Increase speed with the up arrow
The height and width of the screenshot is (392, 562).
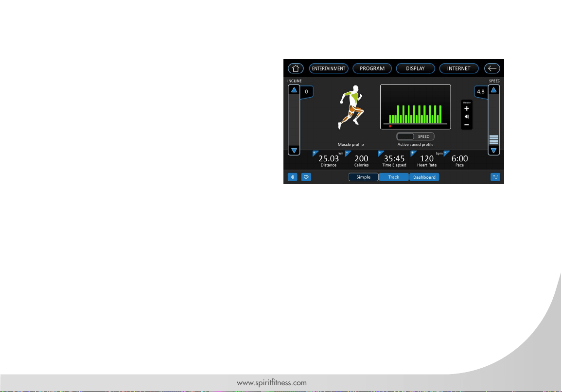click(x=493, y=90)
